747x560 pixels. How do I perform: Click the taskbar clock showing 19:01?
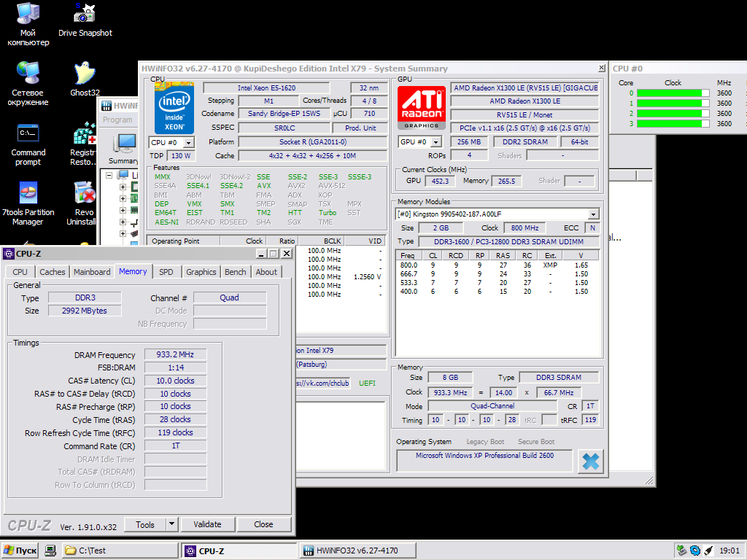(729, 551)
